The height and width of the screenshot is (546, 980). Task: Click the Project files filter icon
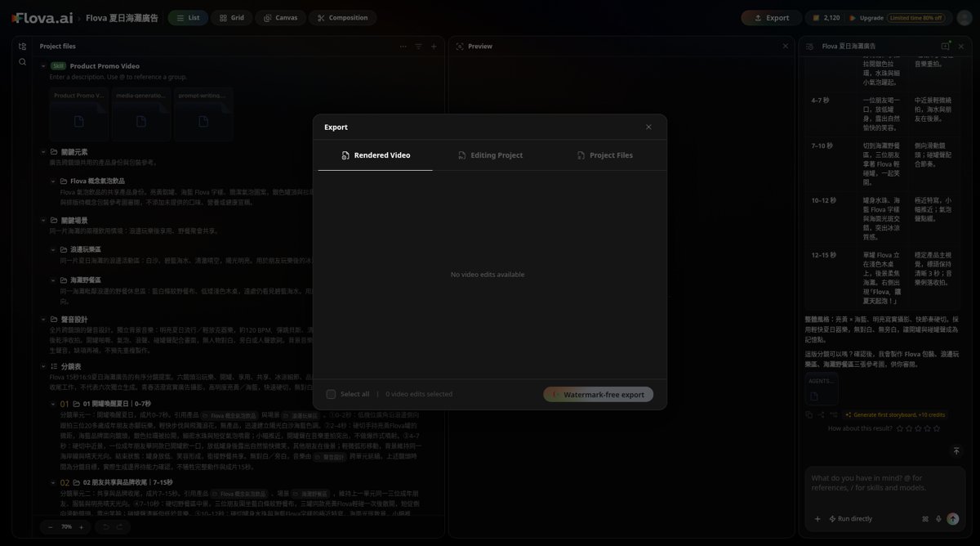point(418,47)
